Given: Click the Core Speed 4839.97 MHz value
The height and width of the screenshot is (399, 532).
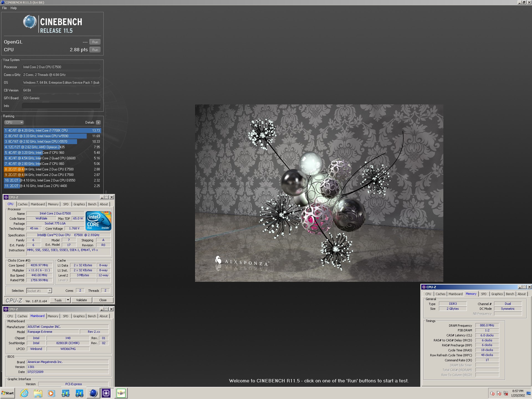Looking at the screenshot, I should [39, 265].
